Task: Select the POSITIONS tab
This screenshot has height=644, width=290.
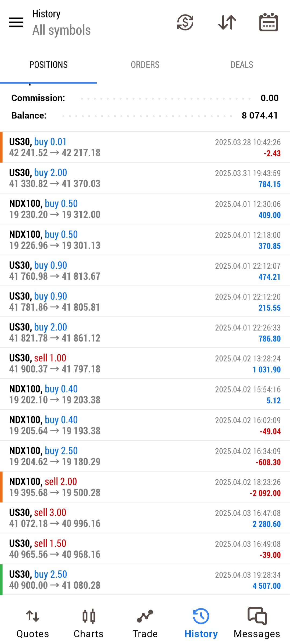Action: 48,65
